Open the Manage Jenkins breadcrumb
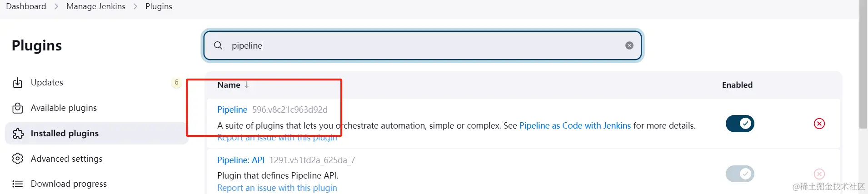This screenshot has width=868, height=194. click(x=95, y=6)
